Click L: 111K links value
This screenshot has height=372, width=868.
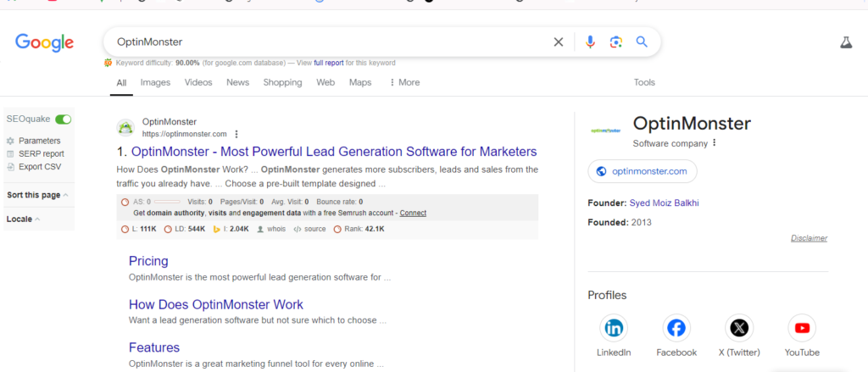(x=142, y=229)
